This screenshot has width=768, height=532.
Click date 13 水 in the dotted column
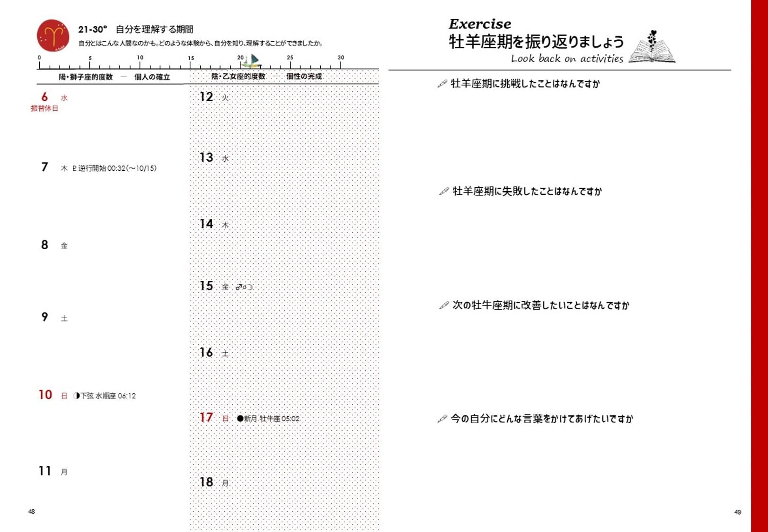click(x=214, y=157)
